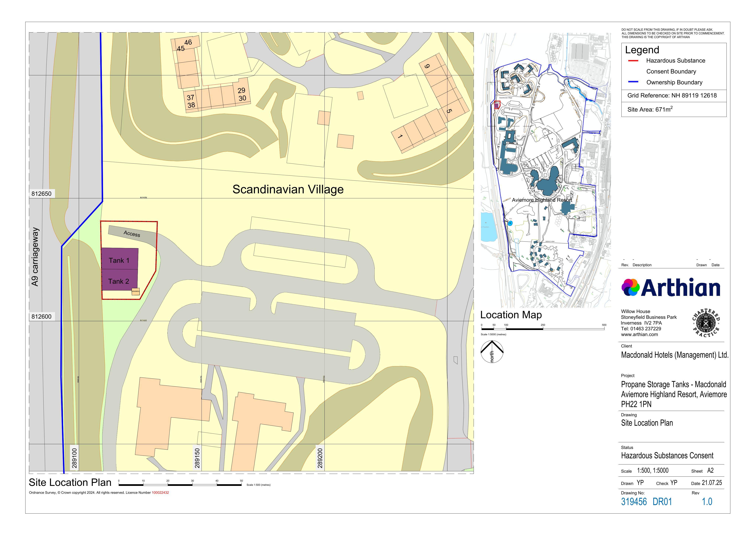This screenshot has width=756, height=535.
Task: Click the 289150 grid coordinate label
Action: click(x=197, y=458)
